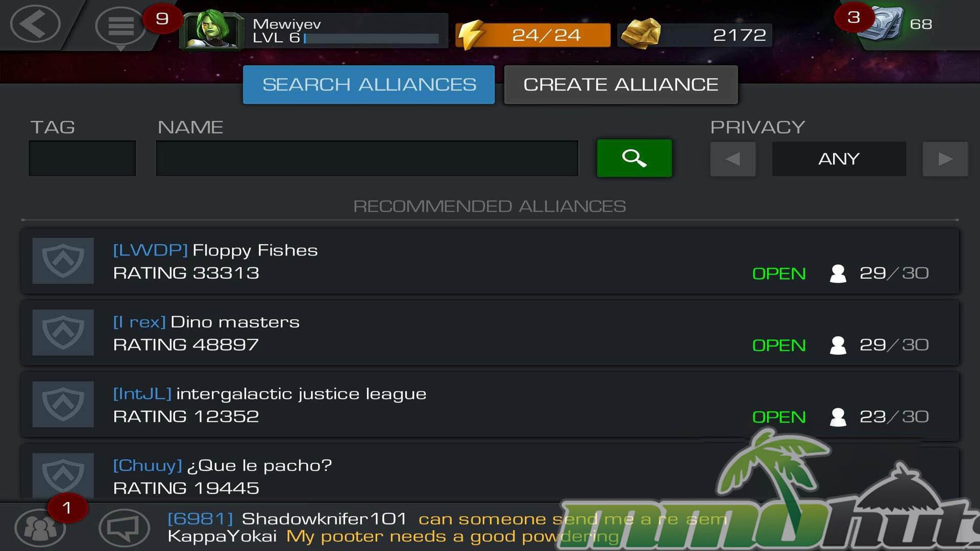Click the 24/24 energy bar
Screen dimensions: 980x551
click(533, 35)
